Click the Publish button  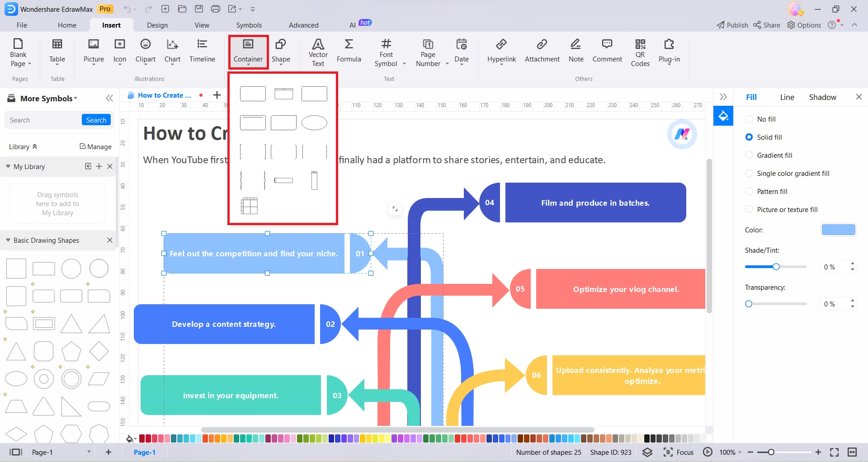click(x=732, y=25)
